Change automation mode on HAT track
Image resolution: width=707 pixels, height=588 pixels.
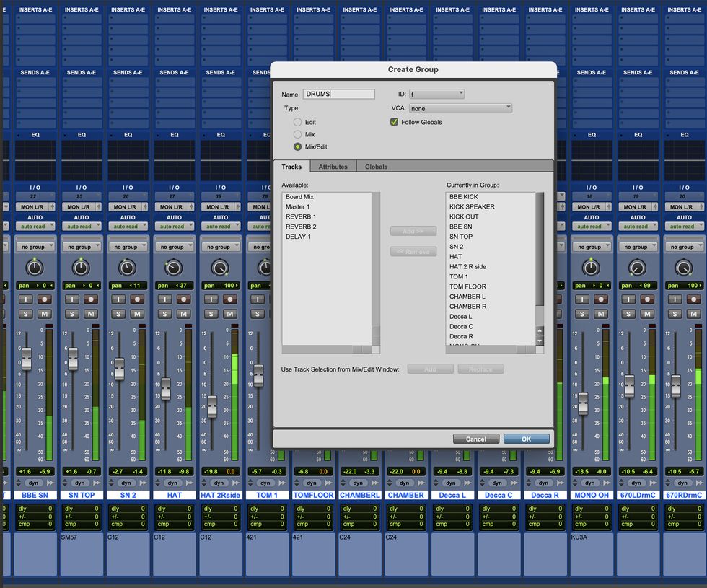[x=174, y=227]
